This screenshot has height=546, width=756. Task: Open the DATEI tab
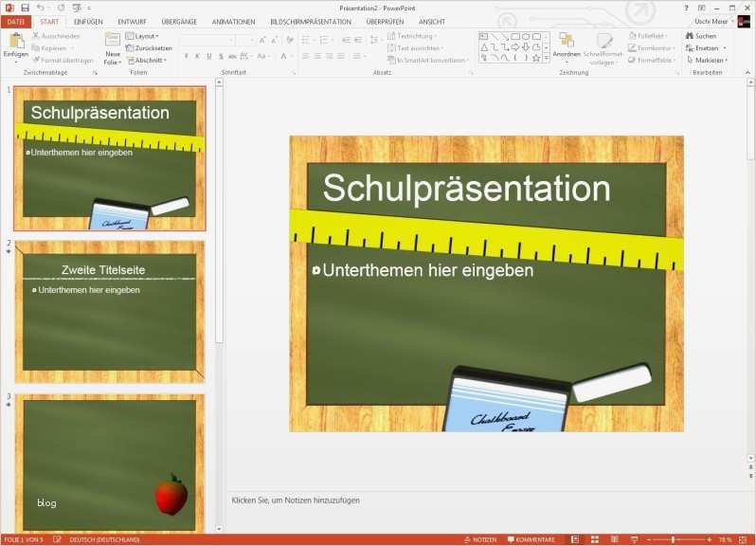pos(16,22)
